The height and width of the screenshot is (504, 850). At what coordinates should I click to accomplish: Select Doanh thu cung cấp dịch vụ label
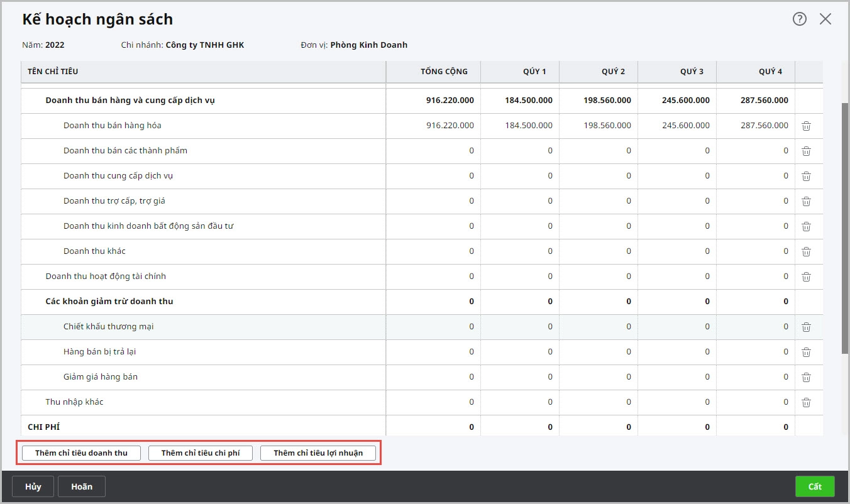[118, 176]
